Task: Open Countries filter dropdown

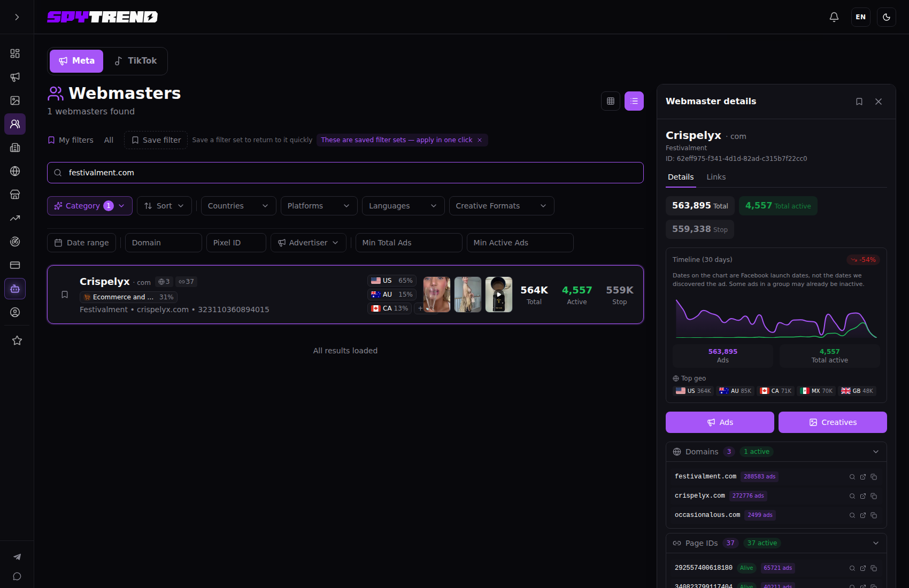Action: (x=238, y=206)
